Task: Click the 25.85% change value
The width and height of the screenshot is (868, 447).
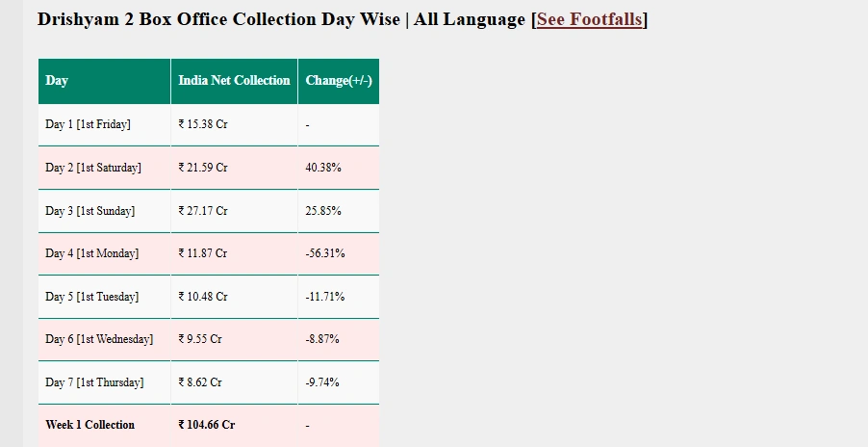Action: pyautogui.click(x=323, y=210)
